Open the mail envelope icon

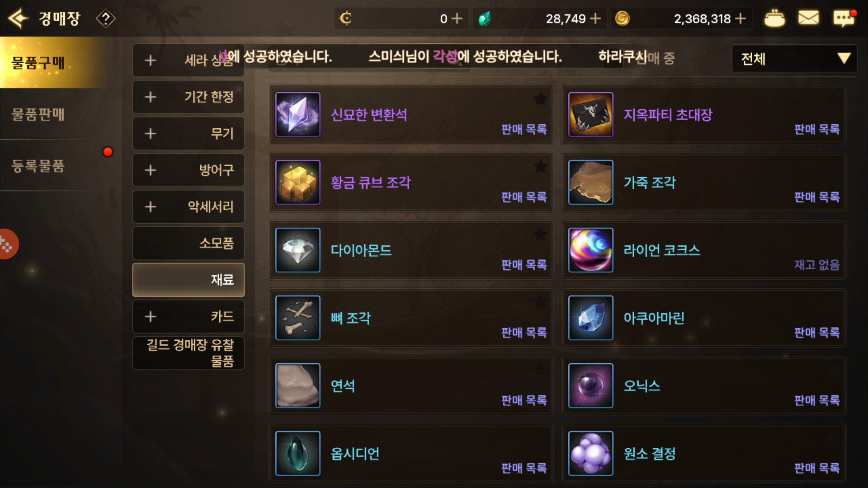pos(808,19)
